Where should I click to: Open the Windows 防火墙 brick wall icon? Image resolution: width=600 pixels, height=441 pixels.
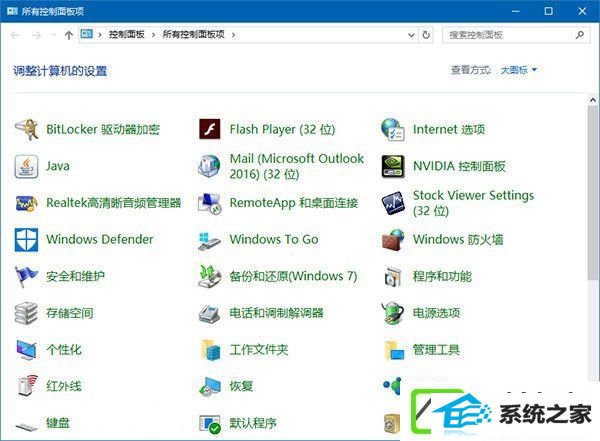coord(393,240)
